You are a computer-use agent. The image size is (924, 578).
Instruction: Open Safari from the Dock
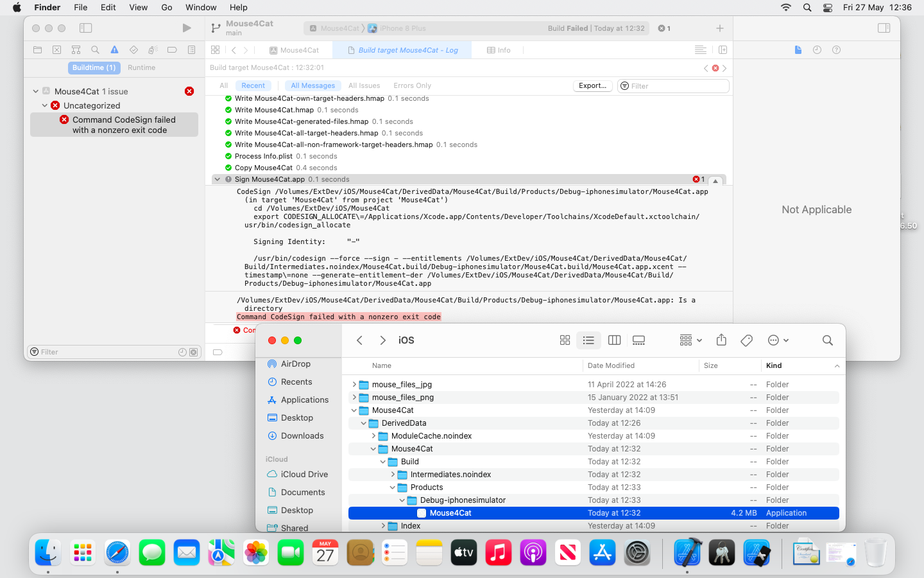pyautogui.click(x=117, y=553)
